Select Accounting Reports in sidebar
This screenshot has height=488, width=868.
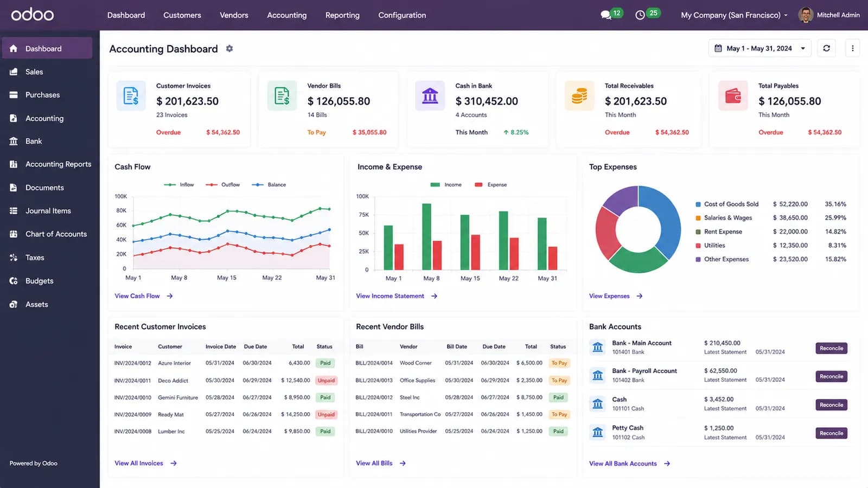click(x=50, y=164)
